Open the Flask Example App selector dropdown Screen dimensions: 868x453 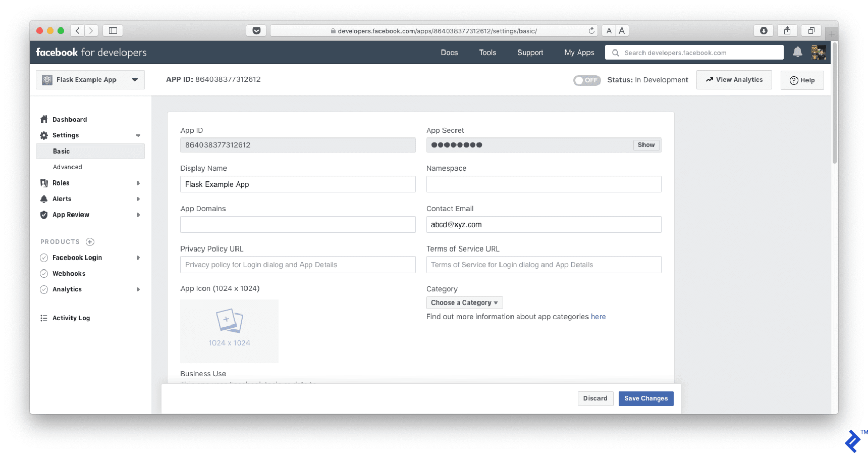tap(90, 80)
